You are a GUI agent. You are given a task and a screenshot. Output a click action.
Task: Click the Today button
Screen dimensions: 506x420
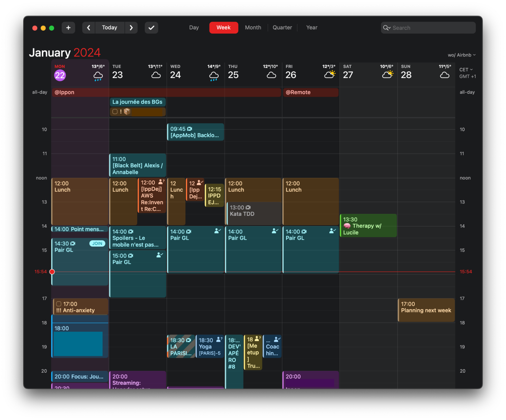coord(110,28)
